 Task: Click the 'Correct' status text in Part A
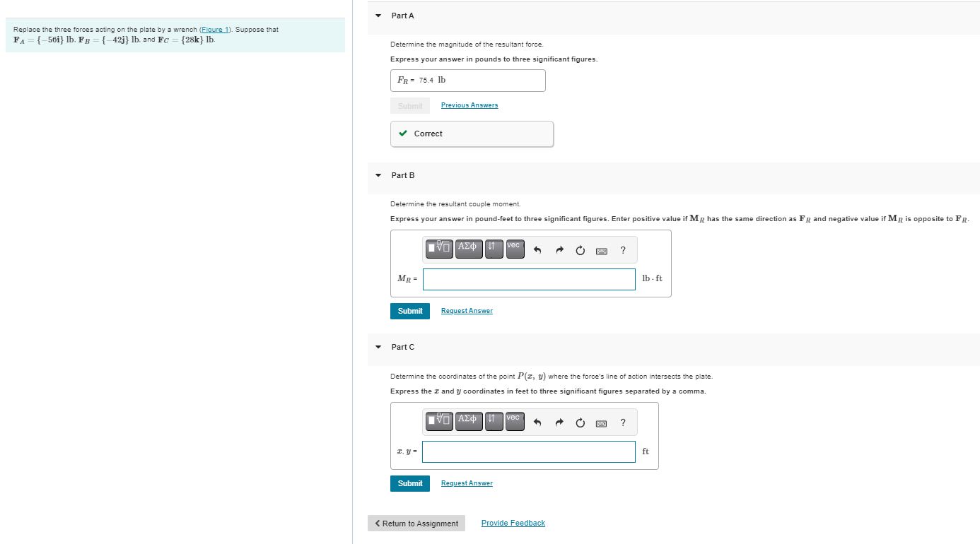click(428, 134)
